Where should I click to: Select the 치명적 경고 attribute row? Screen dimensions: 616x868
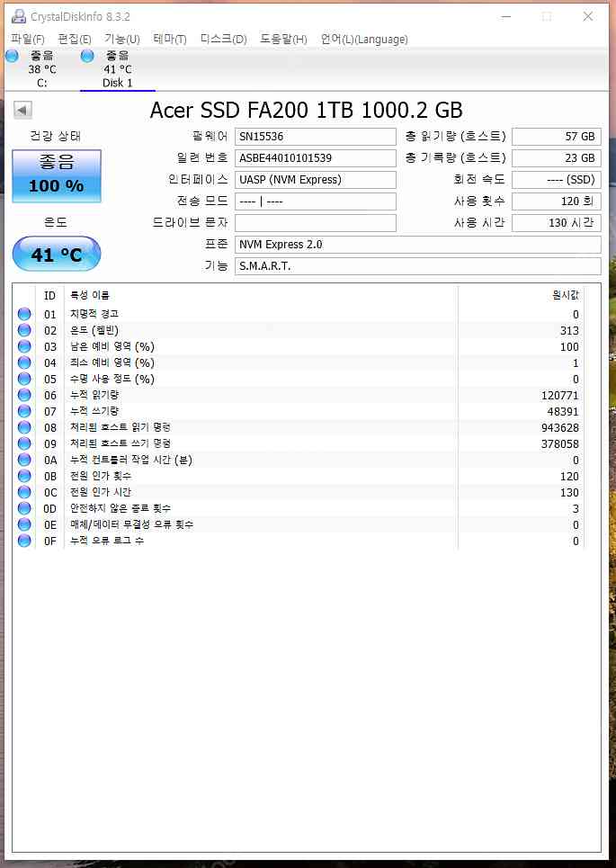point(299,314)
